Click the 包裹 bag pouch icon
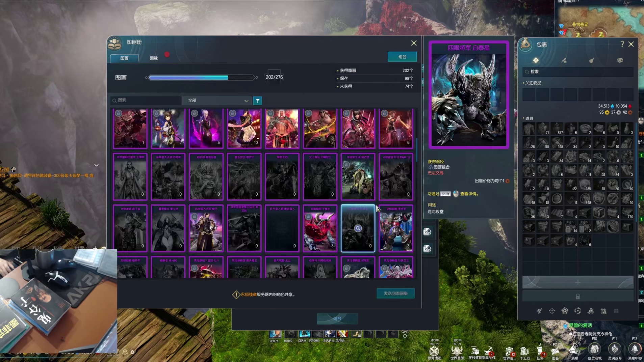The width and height of the screenshot is (644, 362). click(x=525, y=44)
